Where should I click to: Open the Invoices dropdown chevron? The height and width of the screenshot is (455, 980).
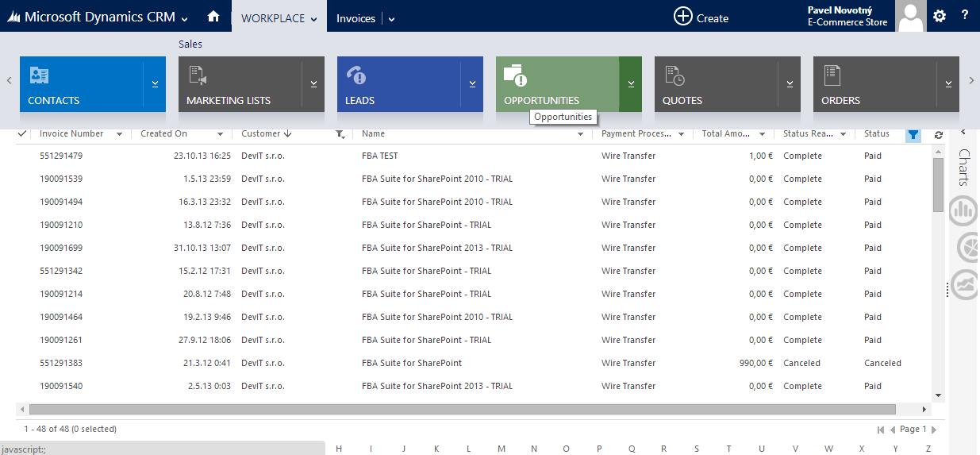pyautogui.click(x=392, y=19)
